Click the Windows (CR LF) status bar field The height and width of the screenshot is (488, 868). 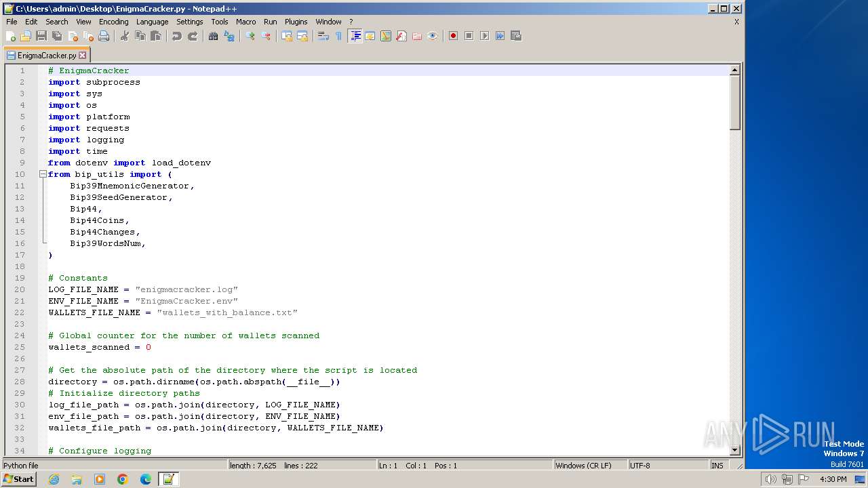click(590, 466)
